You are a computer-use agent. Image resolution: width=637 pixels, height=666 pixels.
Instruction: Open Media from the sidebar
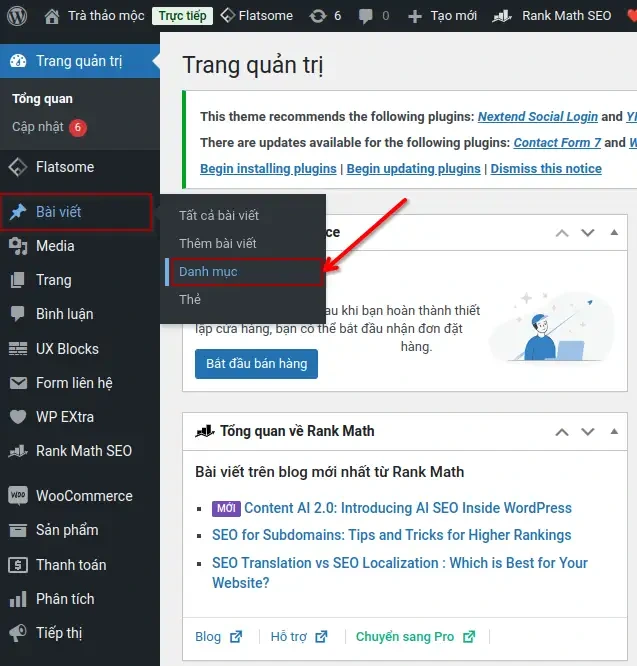(x=55, y=246)
